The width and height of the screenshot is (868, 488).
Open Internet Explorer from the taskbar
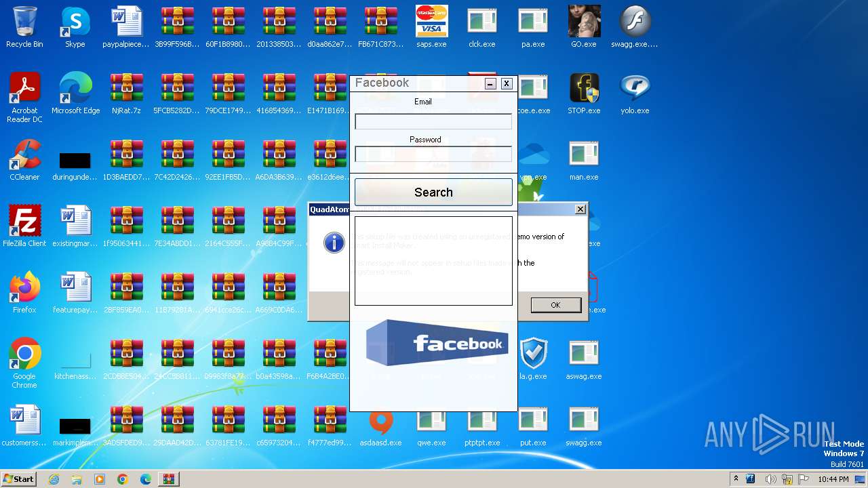coord(54,479)
